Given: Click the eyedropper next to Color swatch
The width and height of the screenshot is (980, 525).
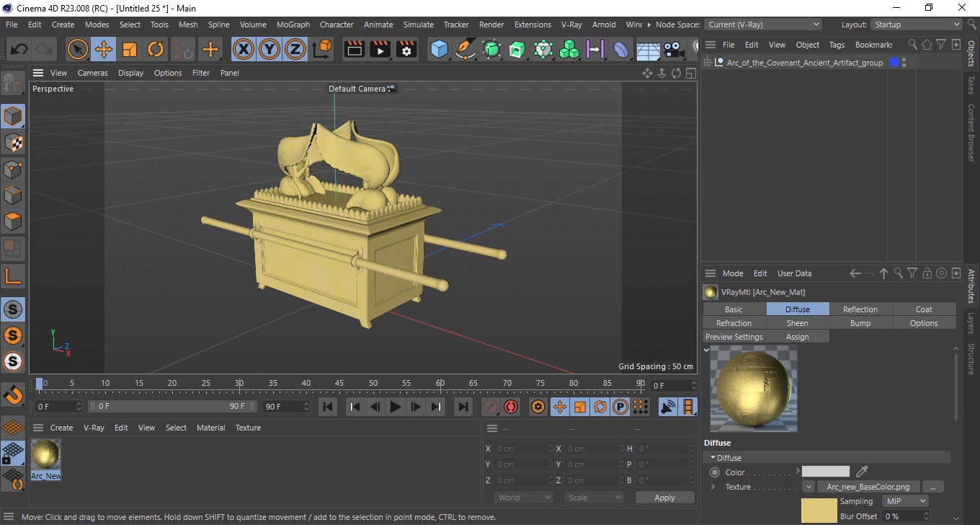Looking at the screenshot, I should click(862, 472).
